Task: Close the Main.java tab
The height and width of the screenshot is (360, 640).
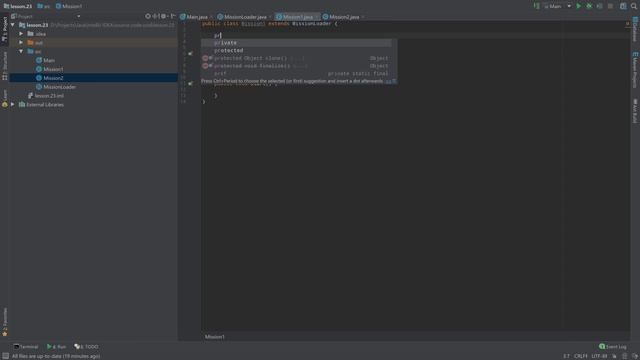Action: (211, 17)
